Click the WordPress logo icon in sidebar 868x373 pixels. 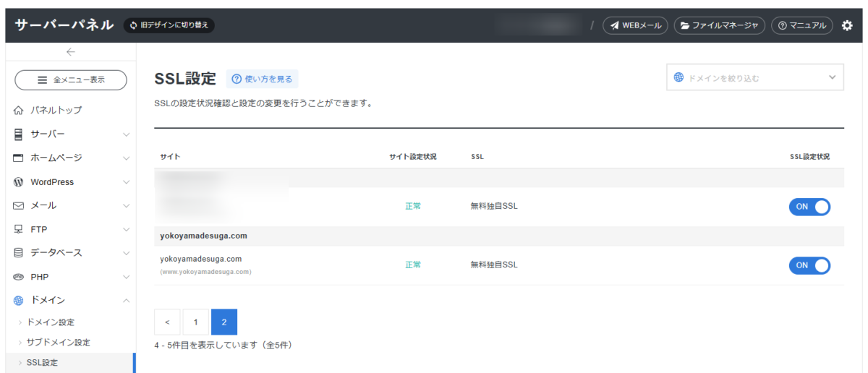(19, 182)
